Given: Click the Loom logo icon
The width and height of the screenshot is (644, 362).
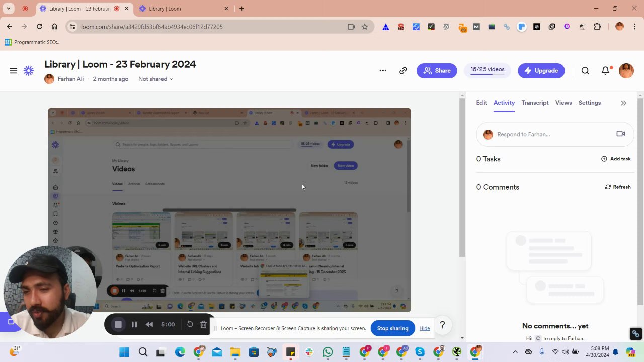Looking at the screenshot, I should (29, 71).
